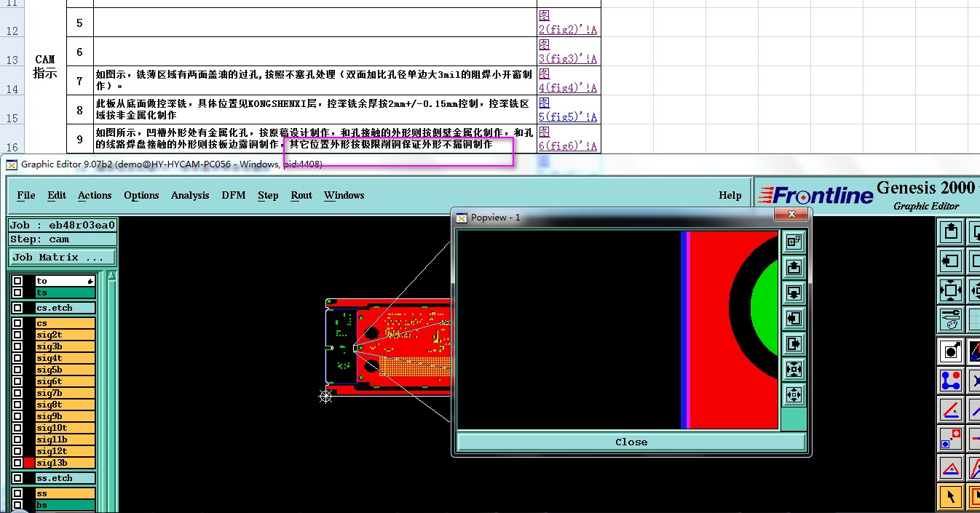Open the Rout menu
This screenshot has height=513, width=980.
(301, 195)
